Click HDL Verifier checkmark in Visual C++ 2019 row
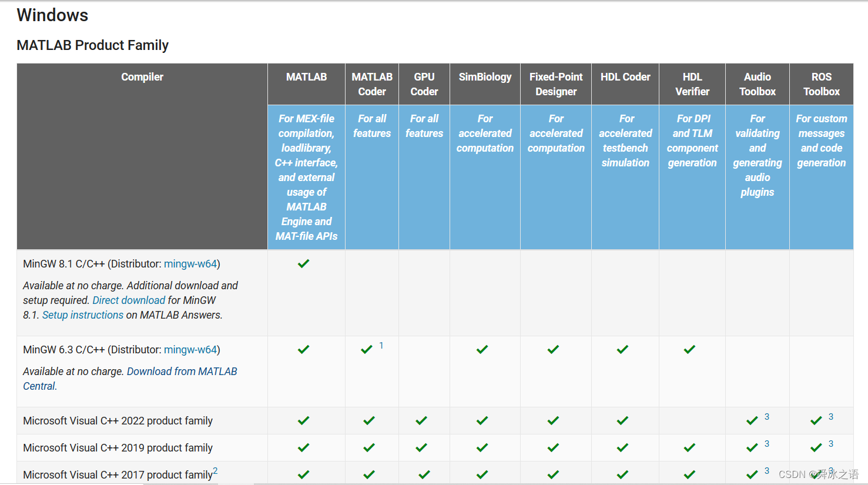The image size is (868, 485). [x=690, y=447]
